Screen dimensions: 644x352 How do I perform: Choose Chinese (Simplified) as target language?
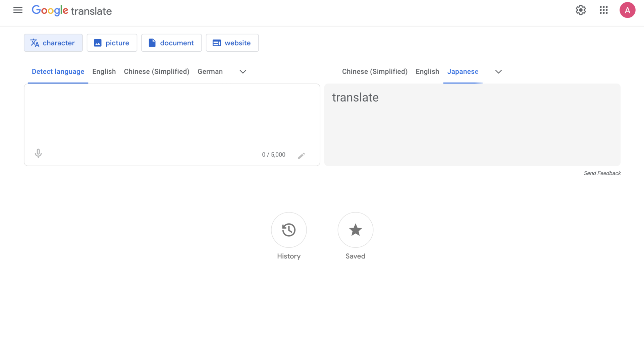(375, 72)
